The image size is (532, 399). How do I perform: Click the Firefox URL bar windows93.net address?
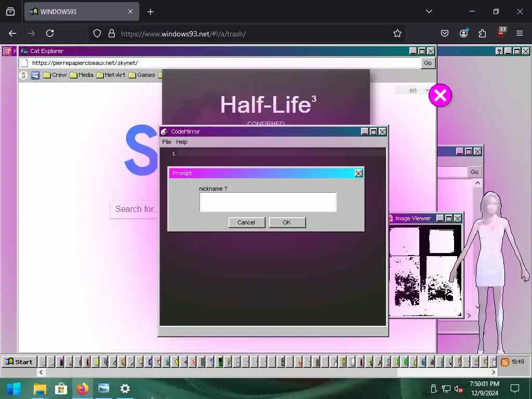[183, 34]
